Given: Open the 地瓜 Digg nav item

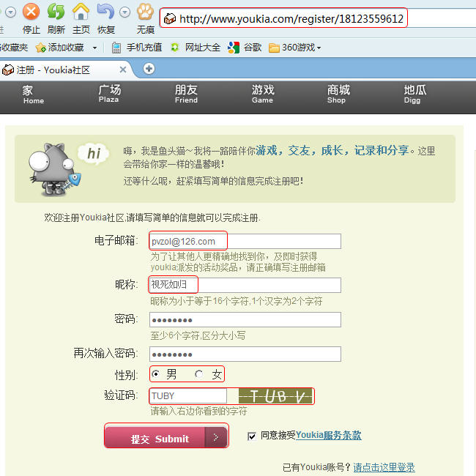Looking at the screenshot, I should tap(414, 94).
